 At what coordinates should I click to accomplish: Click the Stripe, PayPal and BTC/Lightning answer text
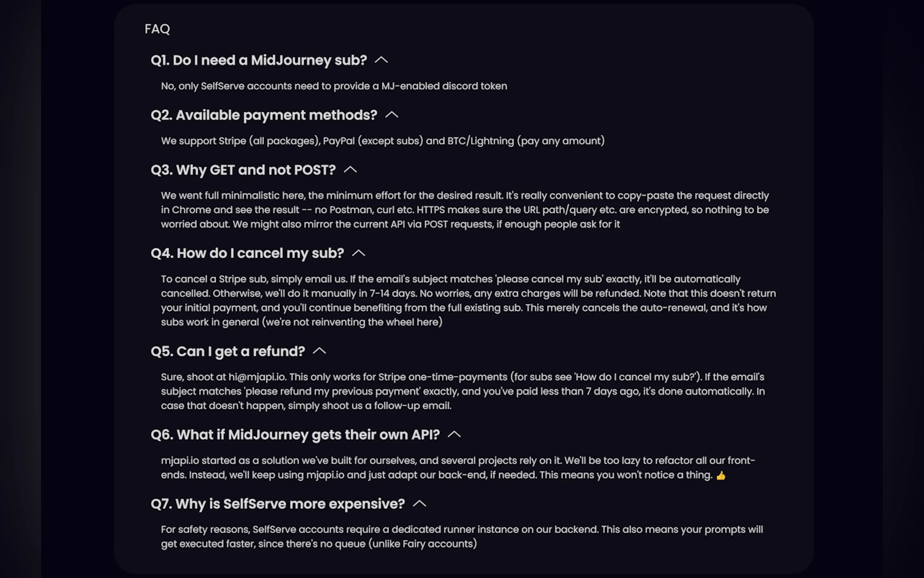point(383,141)
